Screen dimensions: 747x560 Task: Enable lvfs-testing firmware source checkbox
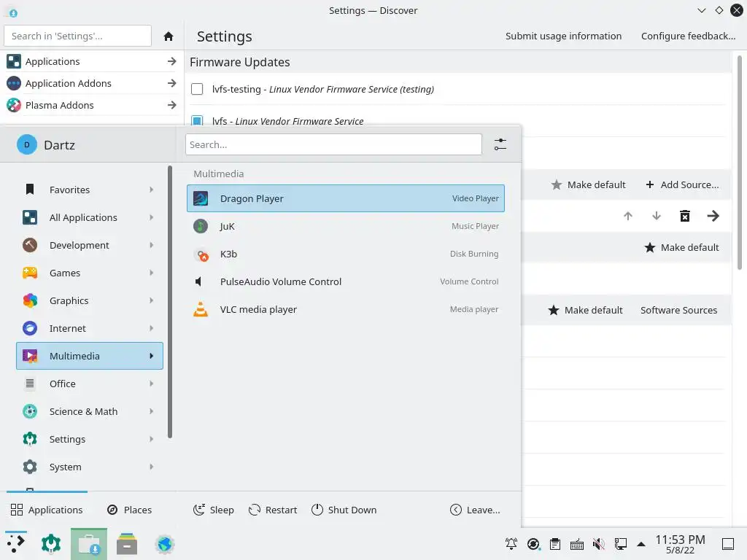tap(197, 89)
